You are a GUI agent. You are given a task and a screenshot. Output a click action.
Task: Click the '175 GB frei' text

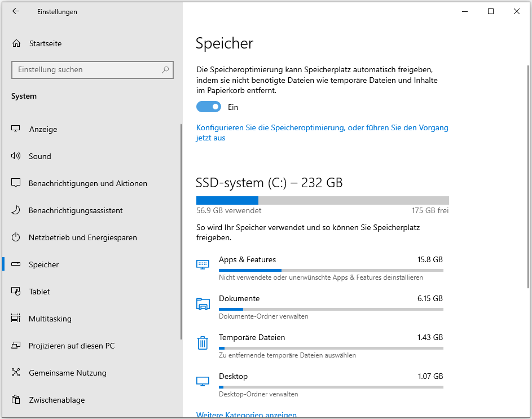point(430,211)
